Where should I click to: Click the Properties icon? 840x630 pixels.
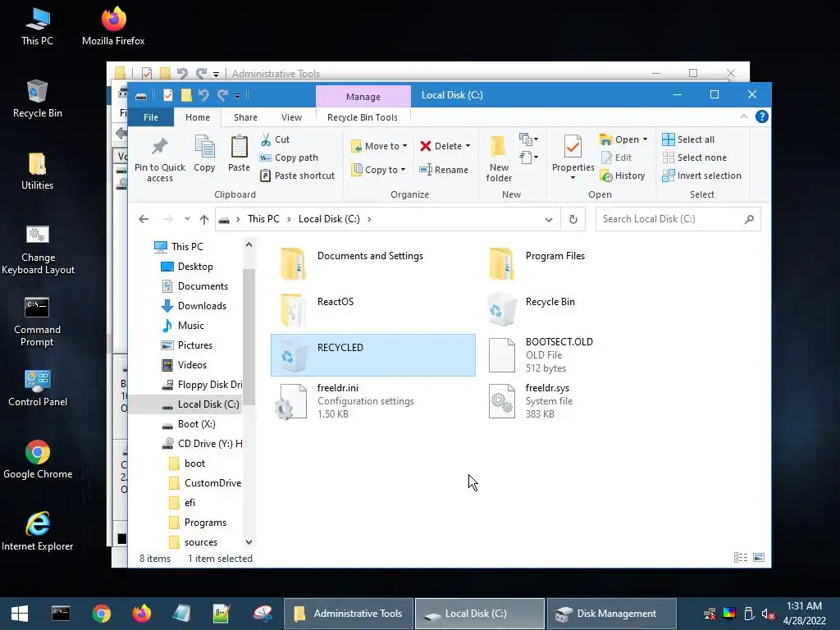(x=573, y=147)
